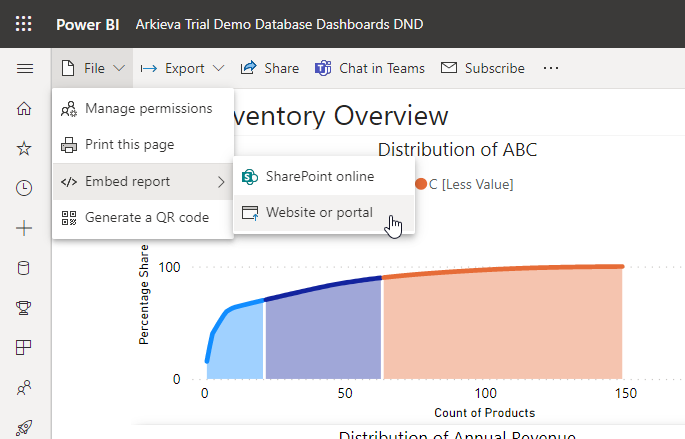685x439 pixels.
Task: Go to Home in the sidebar
Action: coord(24,108)
